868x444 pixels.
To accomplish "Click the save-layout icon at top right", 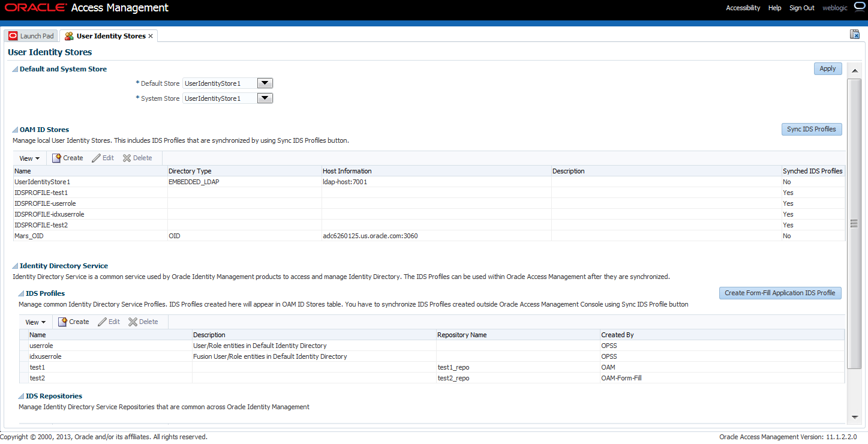I will click(855, 34).
